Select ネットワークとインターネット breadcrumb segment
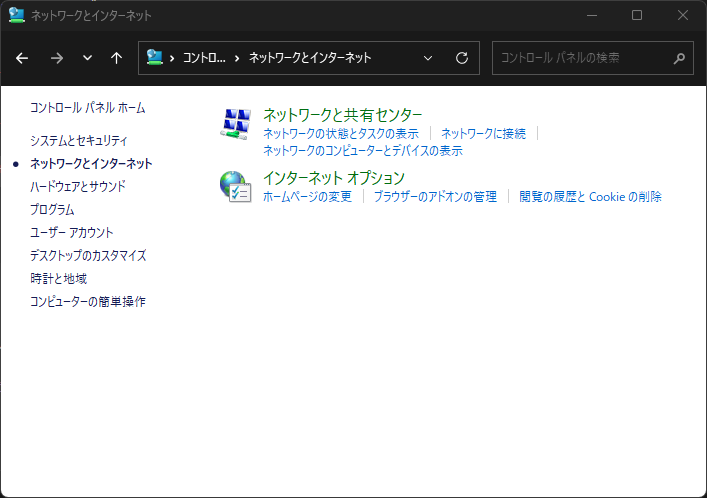The height and width of the screenshot is (498, 707). click(x=310, y=58)
